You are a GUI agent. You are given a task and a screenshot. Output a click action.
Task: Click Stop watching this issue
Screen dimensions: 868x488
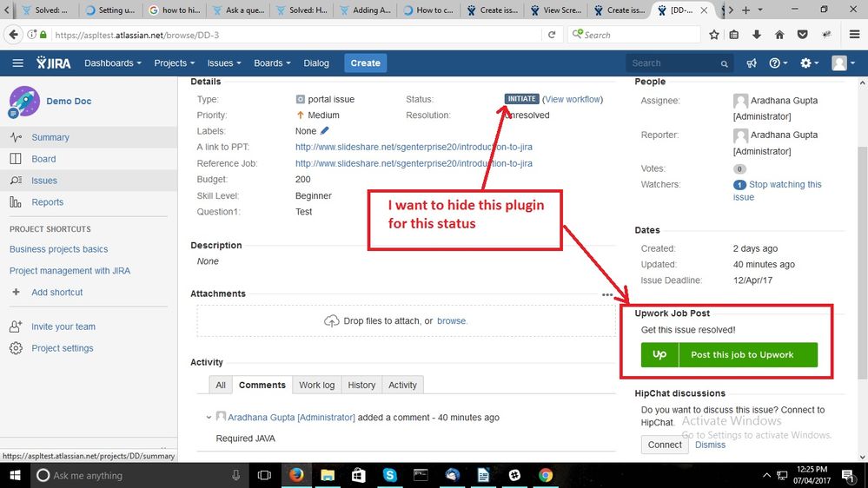(x=778, y=190)
